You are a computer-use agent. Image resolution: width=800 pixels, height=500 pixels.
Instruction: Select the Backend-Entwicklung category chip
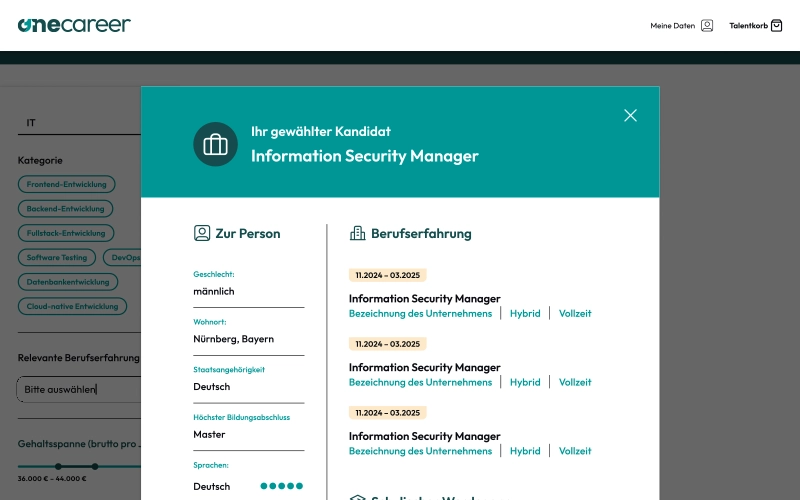pyautogui.click(x=65, y=209)
